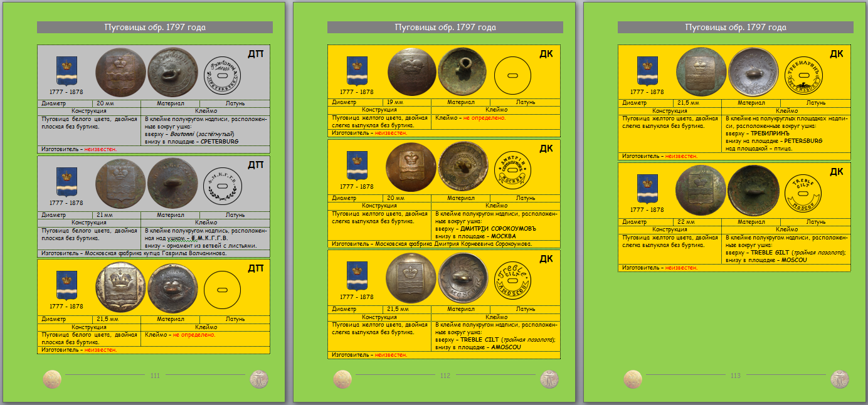Click the Сорокоумова manufacturer text line
This screenshot has width=868, height=405.
[x=432, y=244]
